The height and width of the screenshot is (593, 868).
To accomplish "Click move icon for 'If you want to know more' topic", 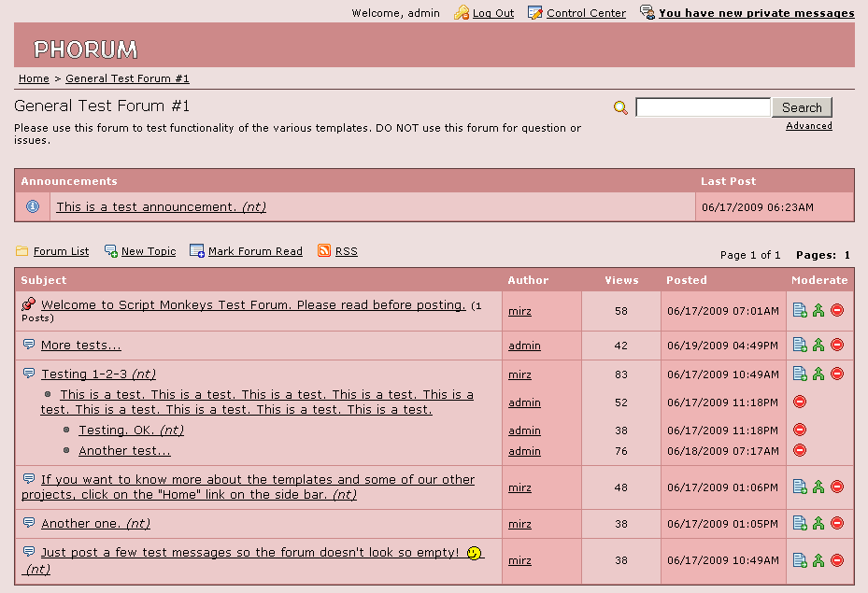I will click(x=818, y=487).
